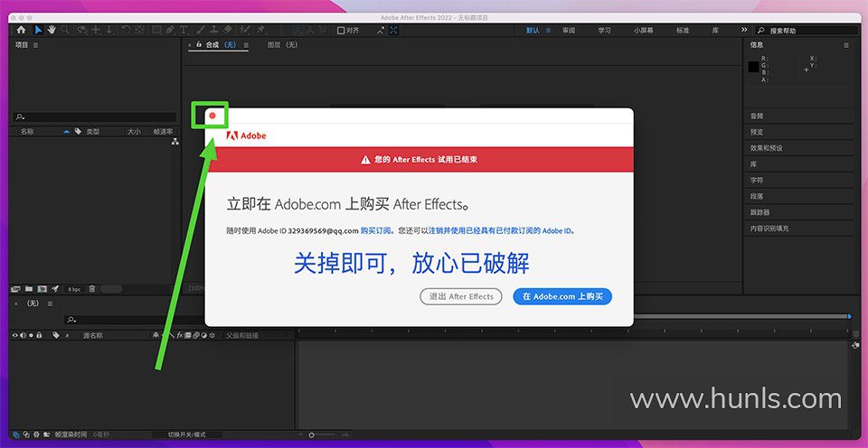Create a new folder in project panel

tap(29, 289)
